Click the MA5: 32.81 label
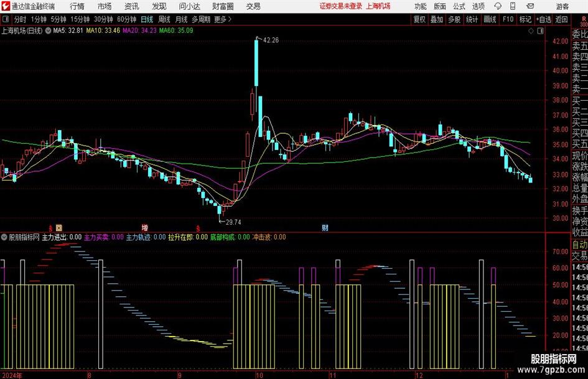This screenshot has width=588, height=379. point(68,30)
